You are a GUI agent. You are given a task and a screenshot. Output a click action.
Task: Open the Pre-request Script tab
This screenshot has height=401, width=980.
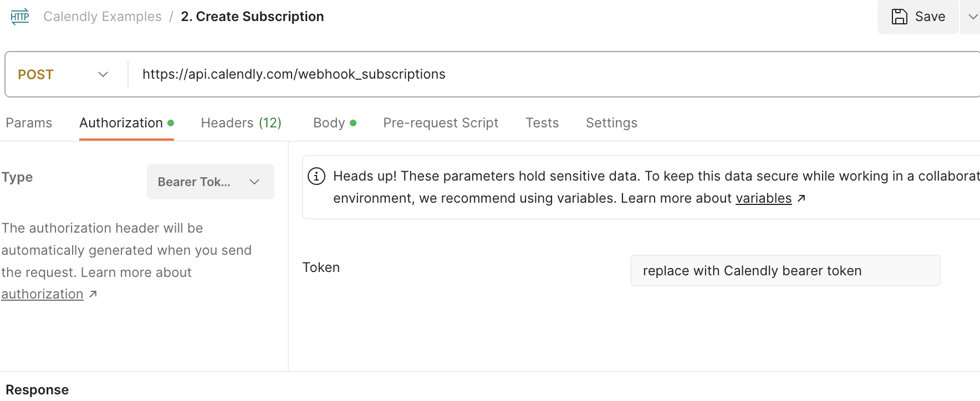point(441,122)
